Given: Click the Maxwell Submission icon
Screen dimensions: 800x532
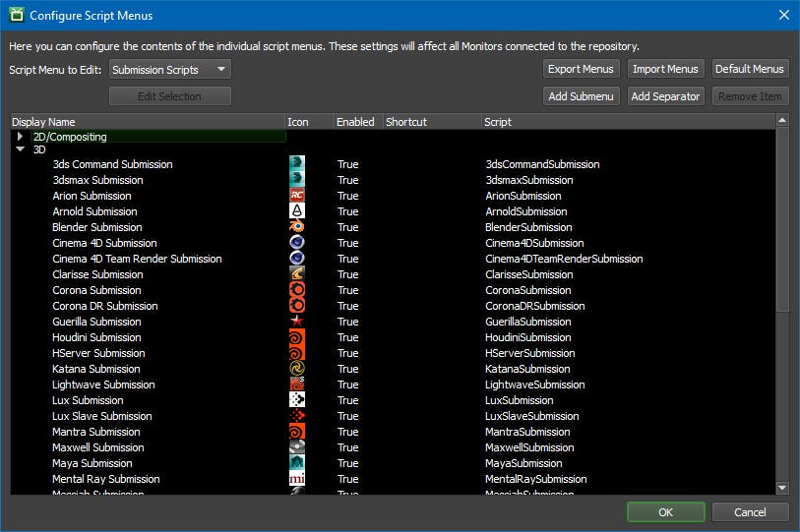Looking at the screenshot, I should 297,447.
